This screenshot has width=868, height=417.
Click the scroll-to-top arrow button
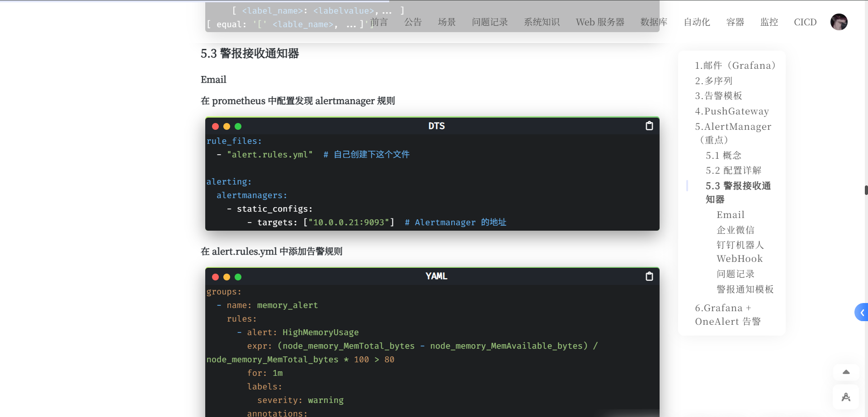point(846,372)
